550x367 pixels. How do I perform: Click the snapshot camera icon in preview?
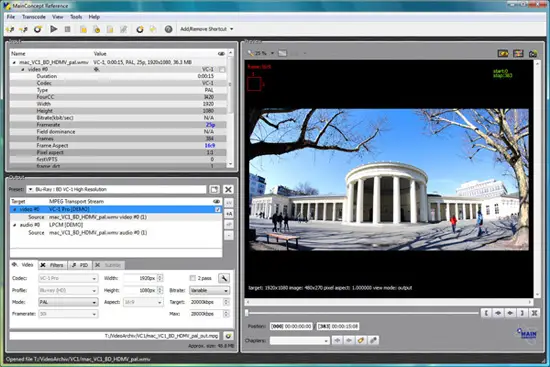point(533,53)
